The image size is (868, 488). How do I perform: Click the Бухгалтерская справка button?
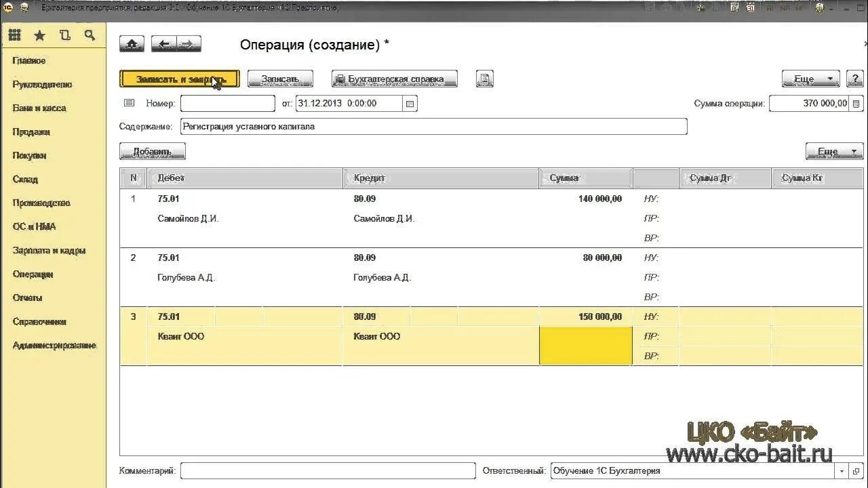[x=395, y=79]
